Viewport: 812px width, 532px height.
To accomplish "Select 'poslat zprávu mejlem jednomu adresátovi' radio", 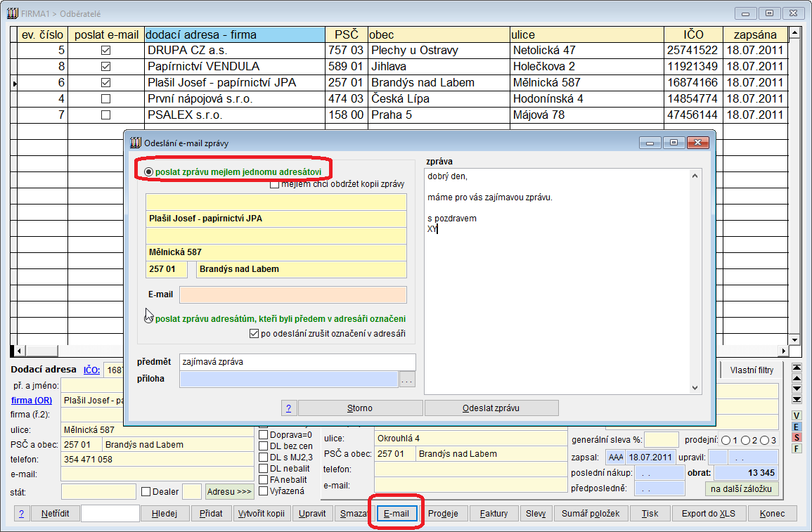I will (148, 171).
